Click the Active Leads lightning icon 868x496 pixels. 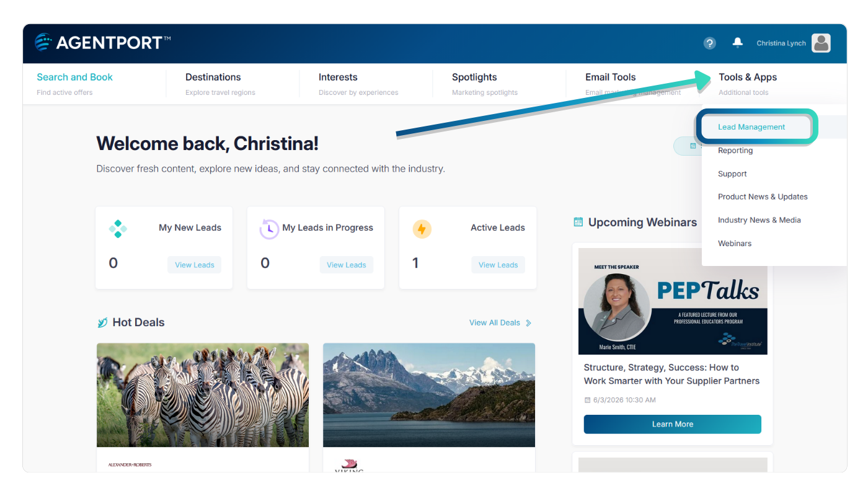tap(422, 229)
